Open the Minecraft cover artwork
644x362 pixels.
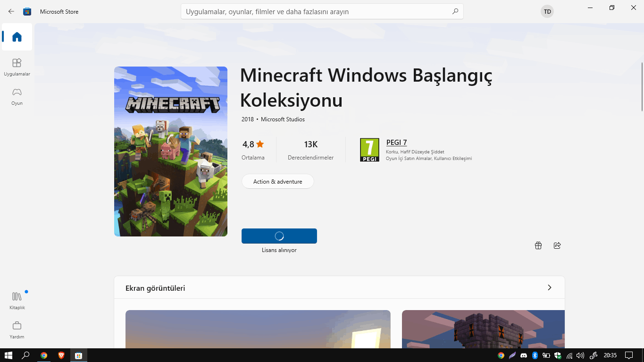(x=170, y=152)
